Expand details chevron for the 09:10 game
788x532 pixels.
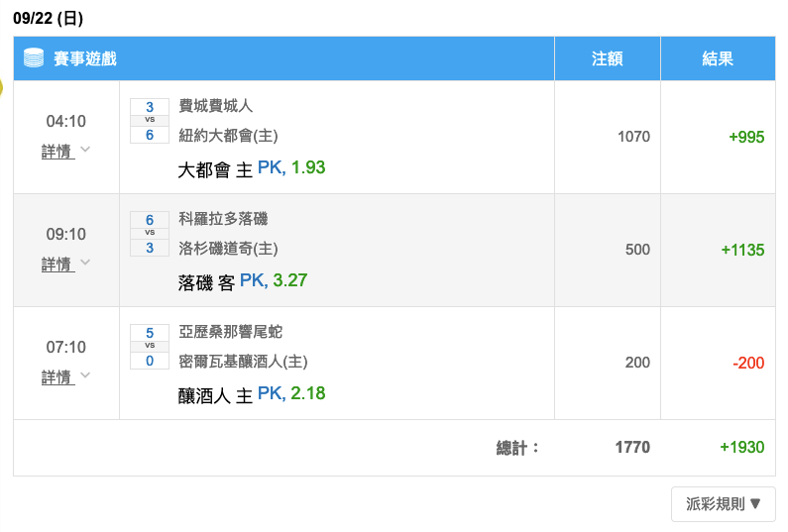pos(85,263)
